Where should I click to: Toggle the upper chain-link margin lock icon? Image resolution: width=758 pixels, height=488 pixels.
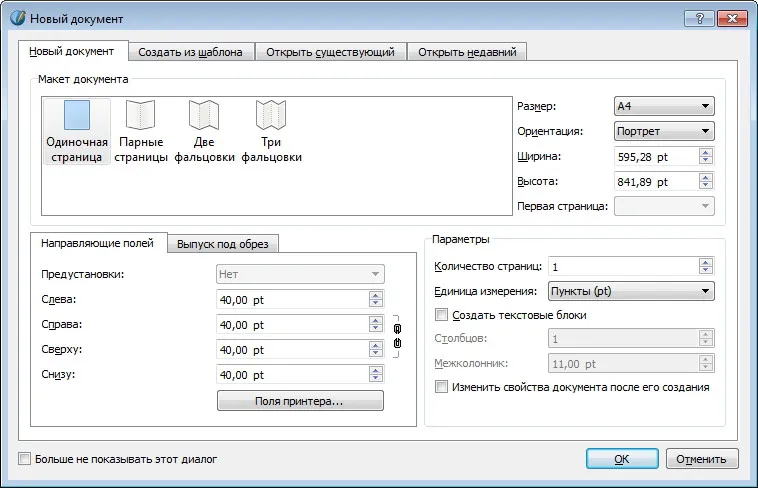point(397,329)
